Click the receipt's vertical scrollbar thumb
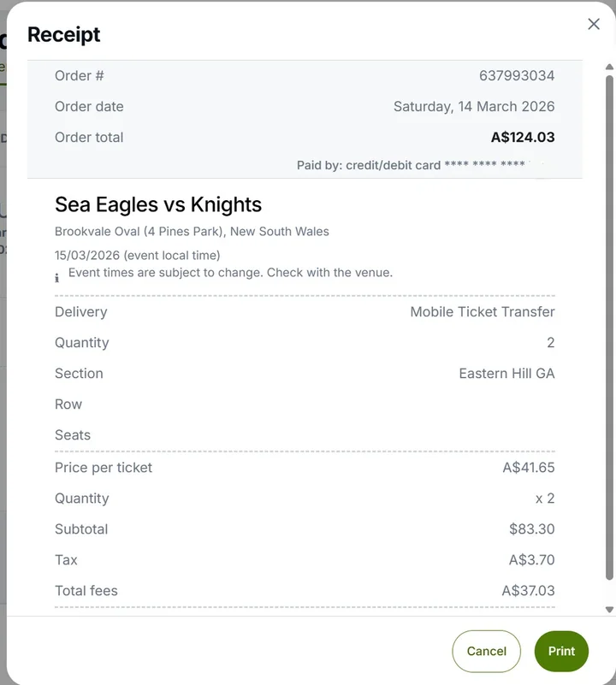Viewport: 616px width, 685px height. tap(609, 325)
